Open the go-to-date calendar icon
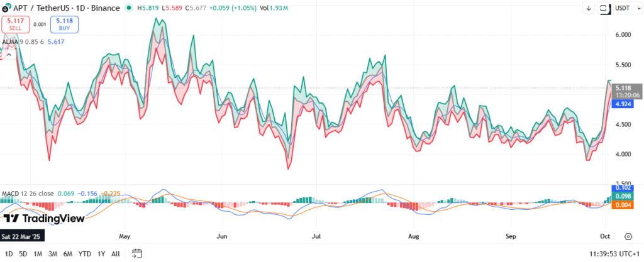The image size is (644, 262). tap(137, 253)
